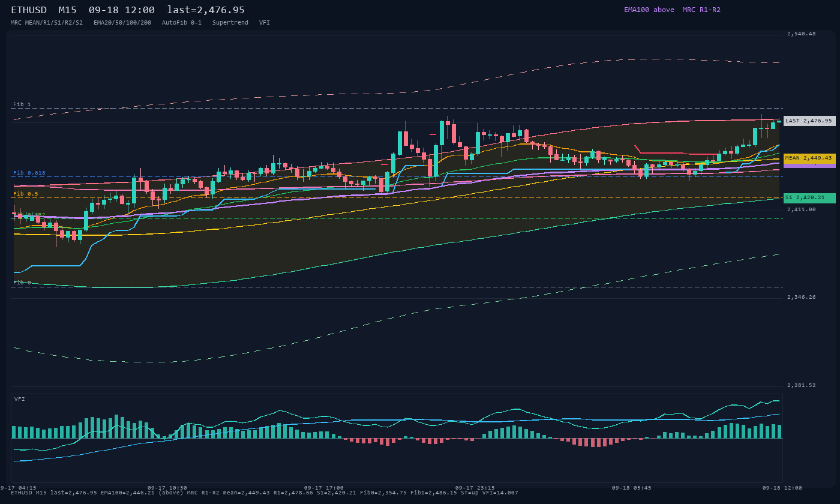Viewport: 840px width, 504px height.
Task: Click the S1 2,420.21 price tag
Action: [809, 198]
